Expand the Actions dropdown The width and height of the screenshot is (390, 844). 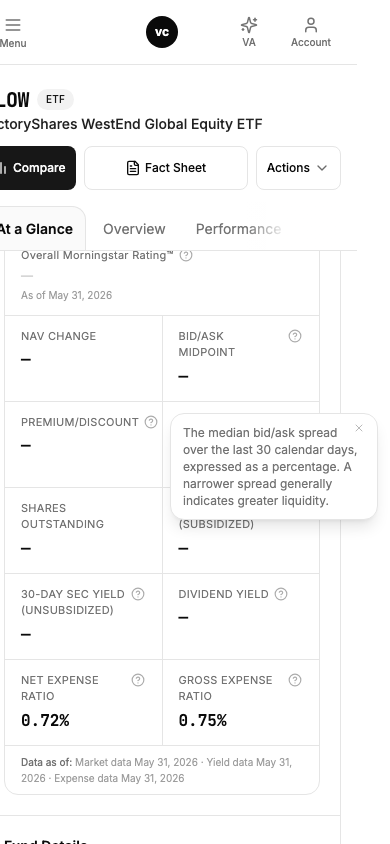(x=299, y=168)
